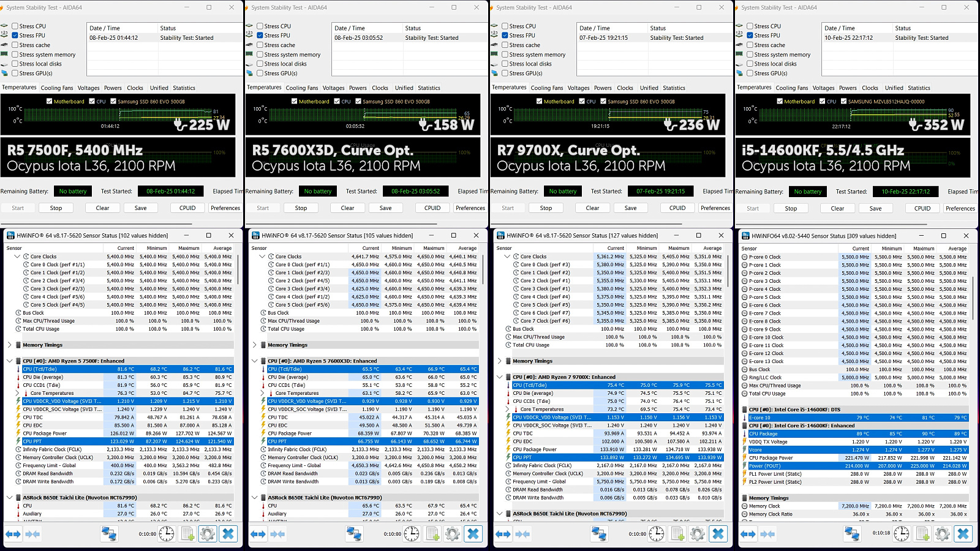
Task: Expand sensor columns in Ryzen 5 7500F HWiNFO window
Action: [13, 534]
